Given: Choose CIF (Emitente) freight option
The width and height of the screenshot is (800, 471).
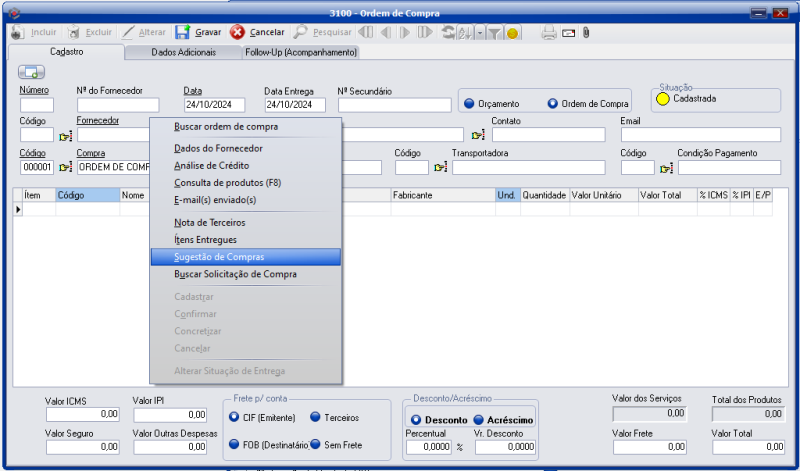Looking at the screenshot, I should [235, 417].
